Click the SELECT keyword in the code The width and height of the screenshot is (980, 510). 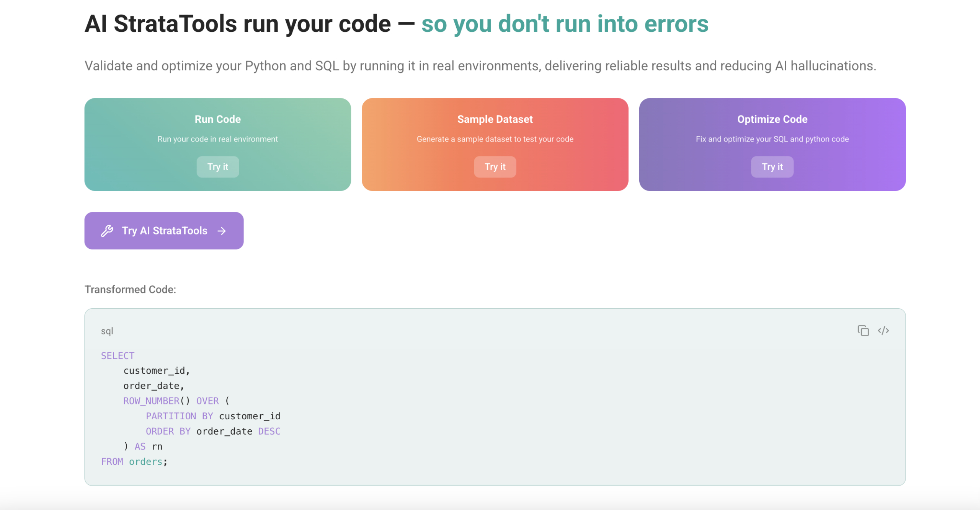pyautogui.click(x=118, y=356)
